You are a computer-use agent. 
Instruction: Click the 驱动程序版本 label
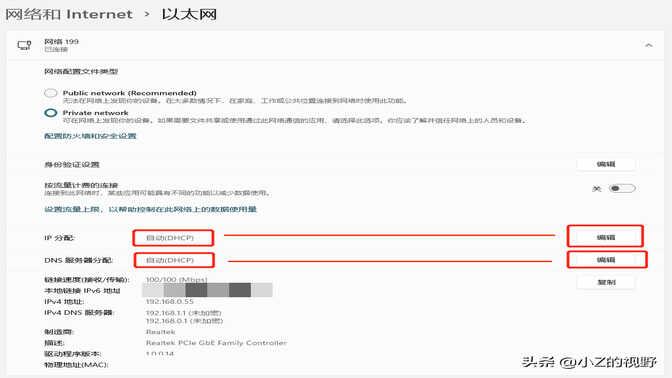pyautogui.click(x=72, y=354)
